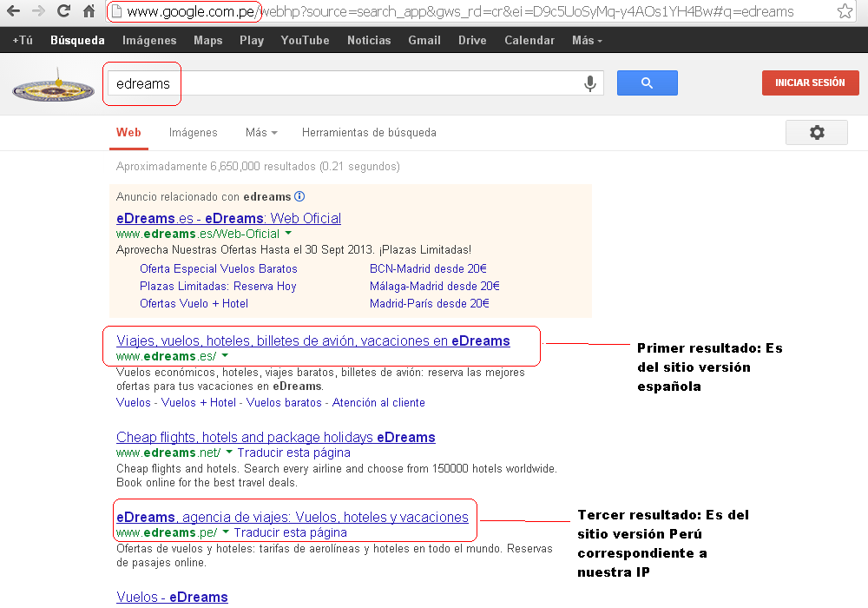Expand the Más dropdown in top bar
This screenshot has height=608, width=868.
point(587,41)
